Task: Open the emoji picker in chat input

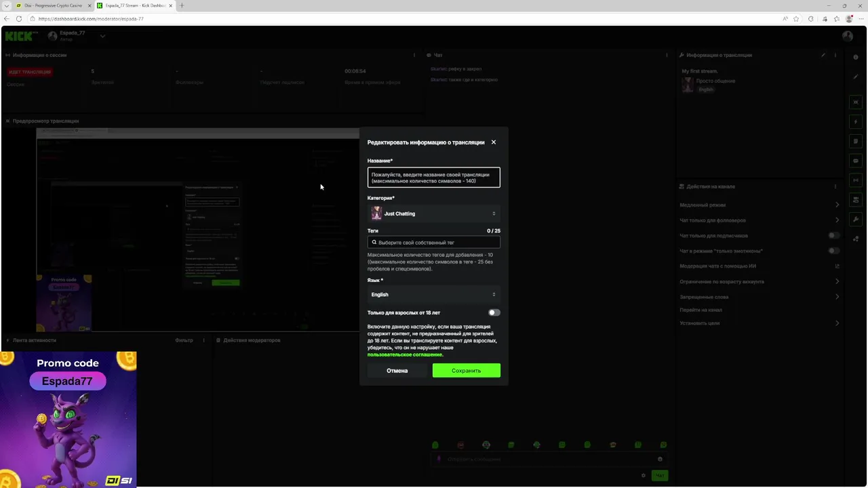Action: pyautogui.click(x=660, y=460)
